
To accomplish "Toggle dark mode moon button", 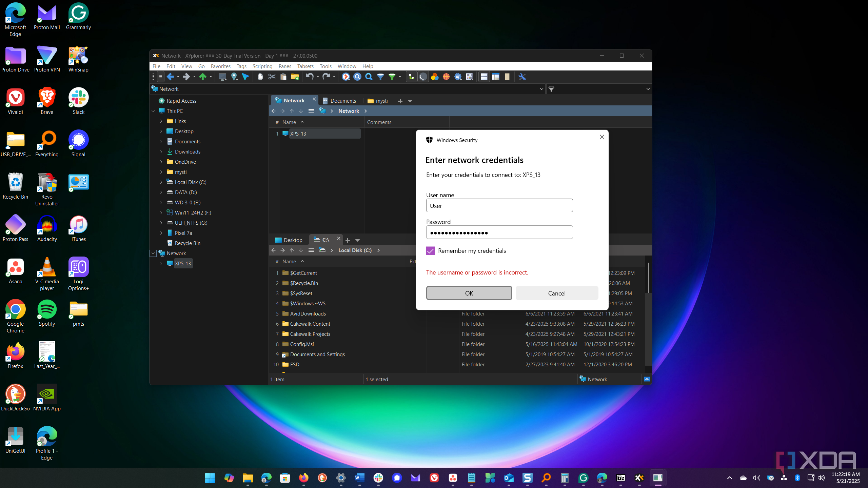I will (x=423, y=77).
